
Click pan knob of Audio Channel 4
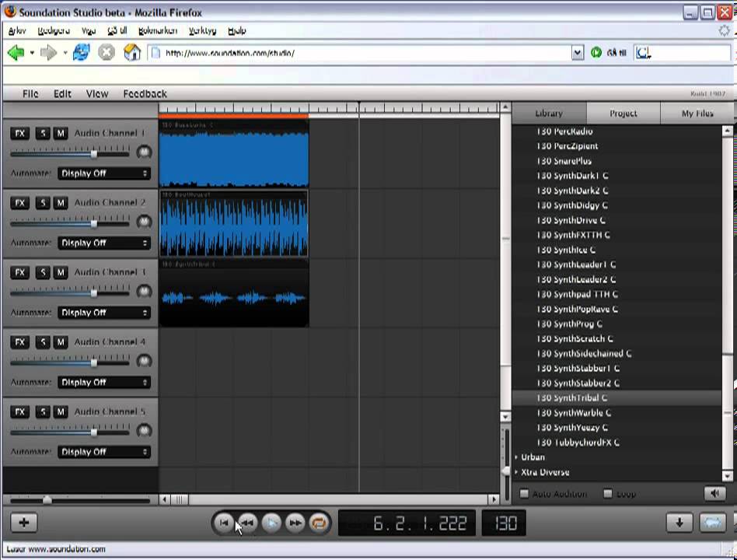[x=145, y=361]
